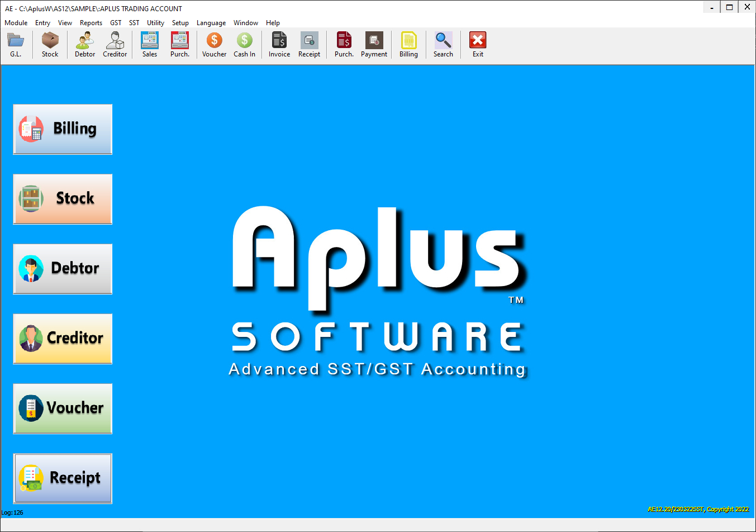Select the Receipt toolbar icon
Image resolution: width=756 pixels, height=532 pixels.
(309, 44)
